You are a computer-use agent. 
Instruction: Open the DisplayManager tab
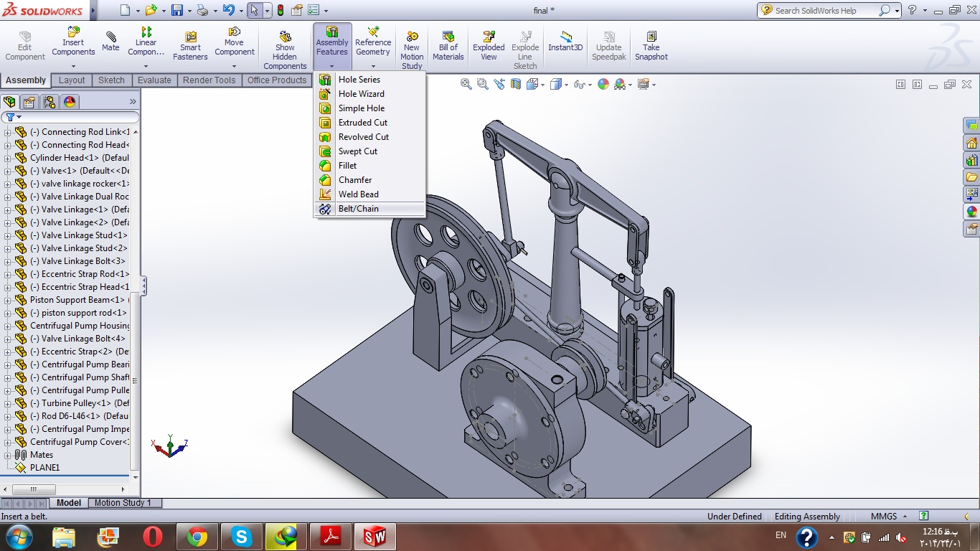point(70,102)
